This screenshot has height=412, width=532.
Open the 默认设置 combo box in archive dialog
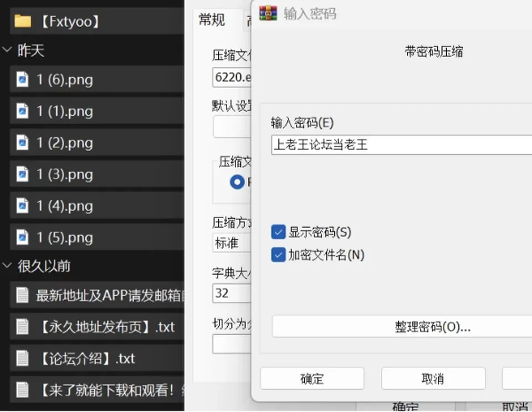232,126
